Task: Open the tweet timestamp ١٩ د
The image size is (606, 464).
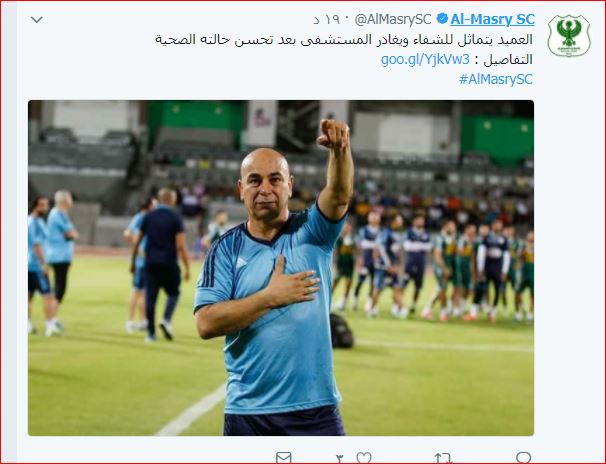Action: point(330,19)
